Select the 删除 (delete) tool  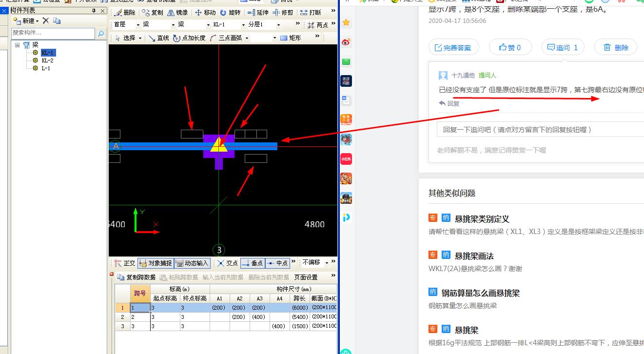(124, 13)
